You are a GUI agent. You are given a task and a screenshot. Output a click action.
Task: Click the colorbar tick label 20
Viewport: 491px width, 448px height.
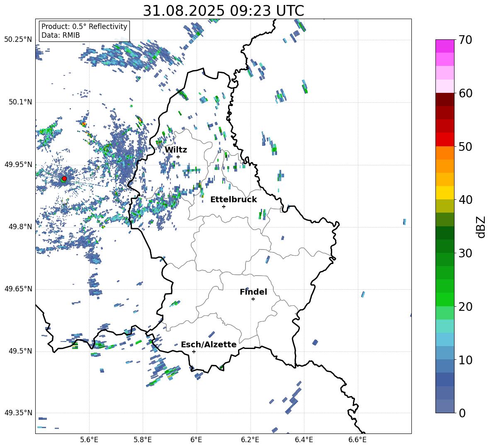465,307
